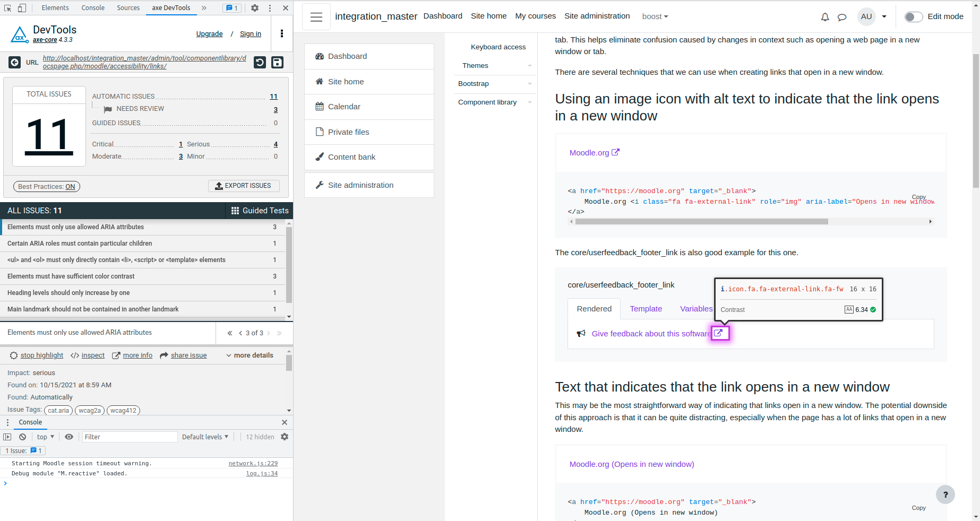This screenshot has width=980, height=521.
Task: Click Export Issues button
Action: point(244,186)
